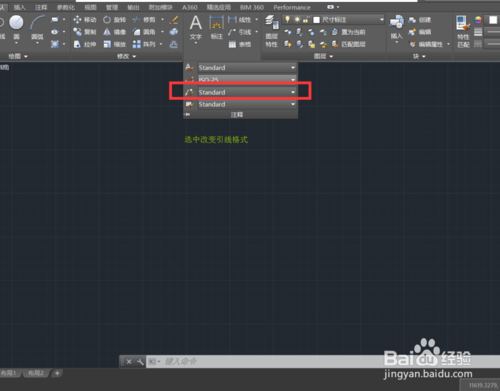Open the Text (文字) tool
This screenshot has width=500, height=391.
[x=196, y=29]
